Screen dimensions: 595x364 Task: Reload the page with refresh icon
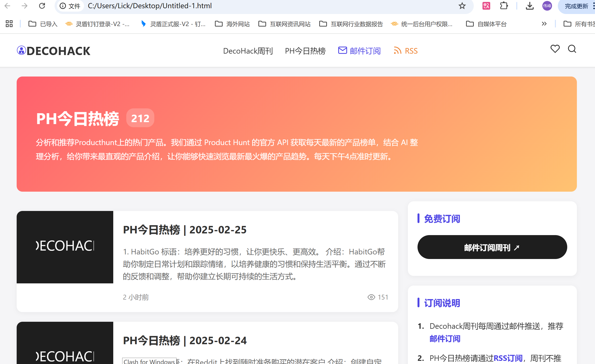[x=42, y=6]
